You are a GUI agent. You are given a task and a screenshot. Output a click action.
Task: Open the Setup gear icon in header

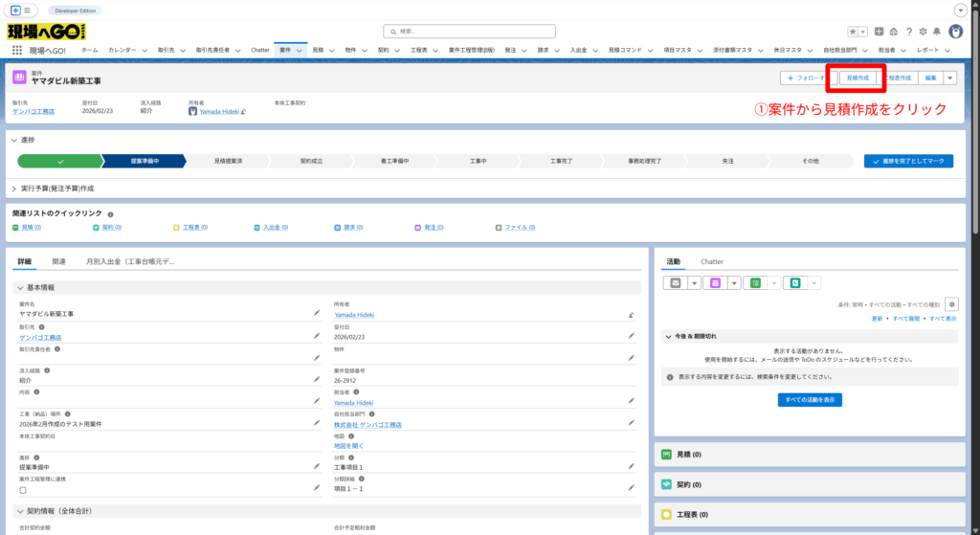tap(923, 32)
